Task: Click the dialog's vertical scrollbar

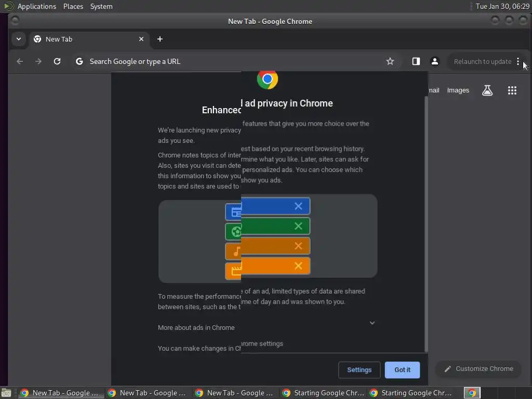Action: click(x=426, y=224)
